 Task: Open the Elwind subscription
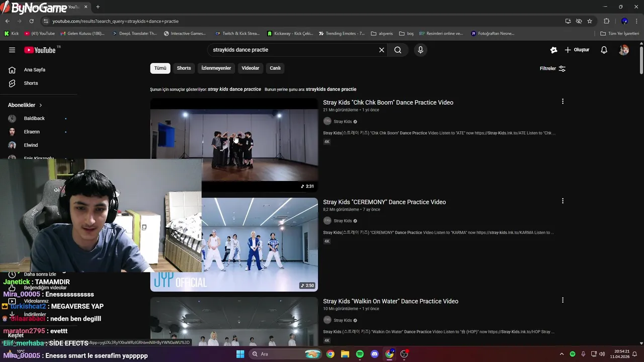point(31,145)
